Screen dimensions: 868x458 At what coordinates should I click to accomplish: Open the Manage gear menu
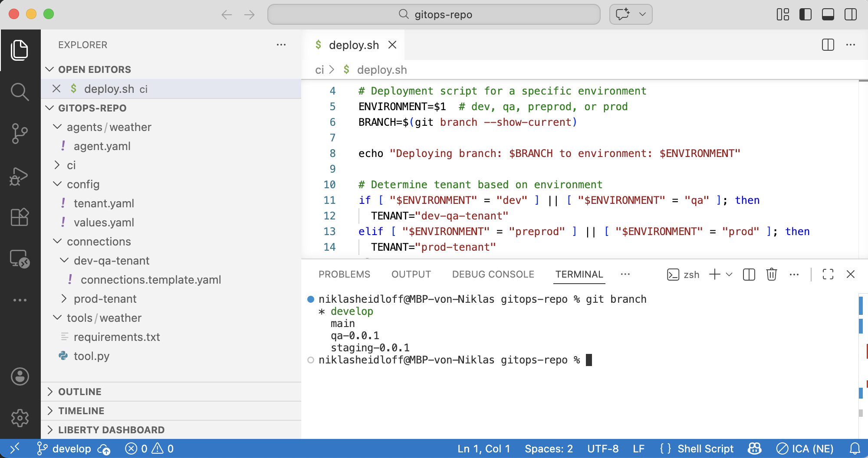coord(20,418)
